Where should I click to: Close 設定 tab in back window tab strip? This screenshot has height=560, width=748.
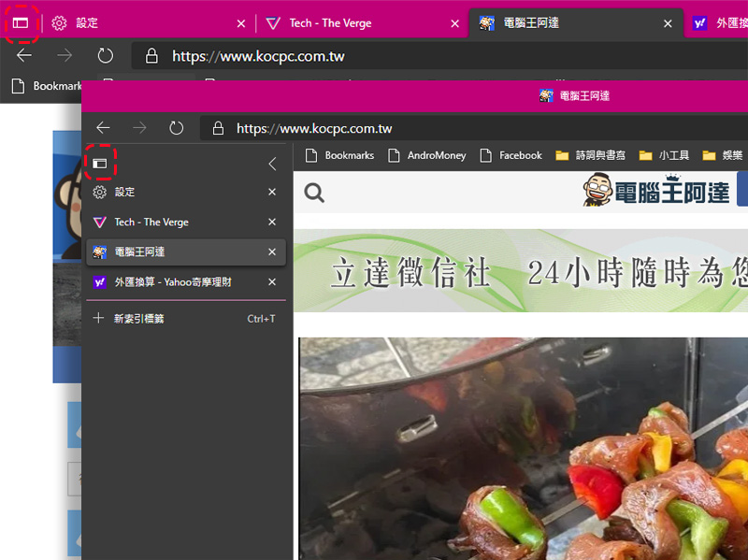pos(241,23)
